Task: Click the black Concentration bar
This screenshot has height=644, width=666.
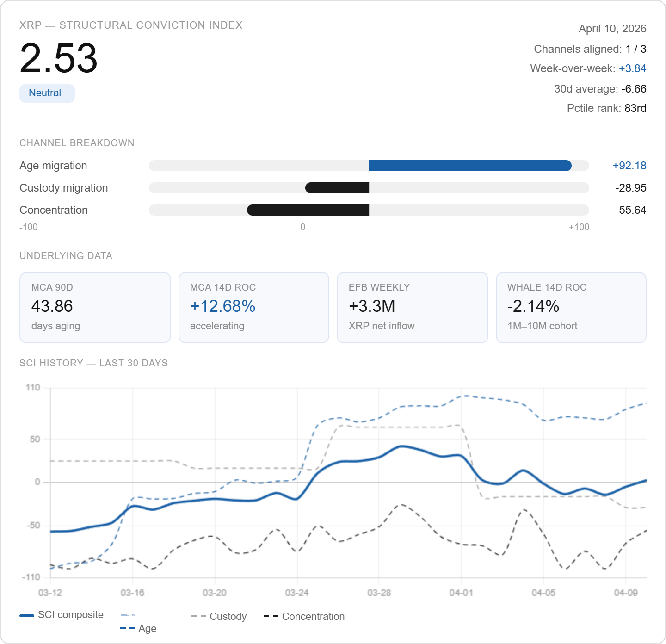Action: [x=308, y=210]
